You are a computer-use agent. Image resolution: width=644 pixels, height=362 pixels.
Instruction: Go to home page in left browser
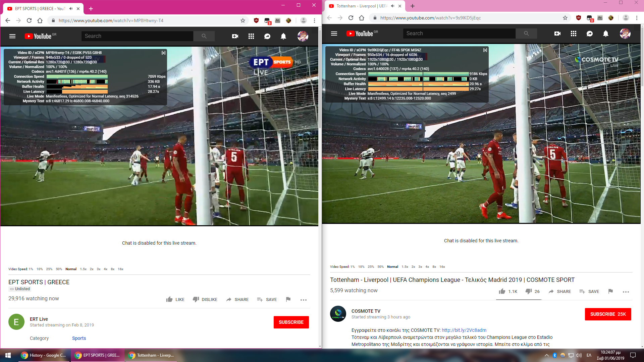[40, 20]
